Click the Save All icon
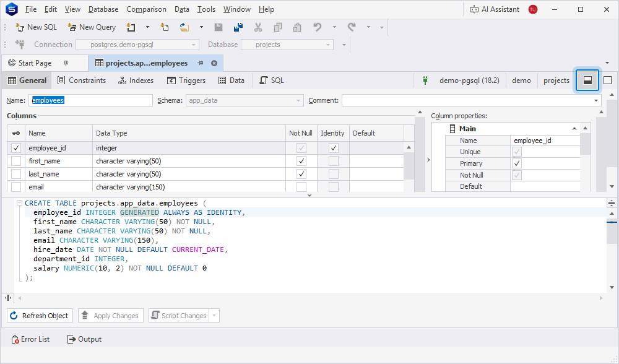Screen dimensions: 619x364 [x=238, y=27]
